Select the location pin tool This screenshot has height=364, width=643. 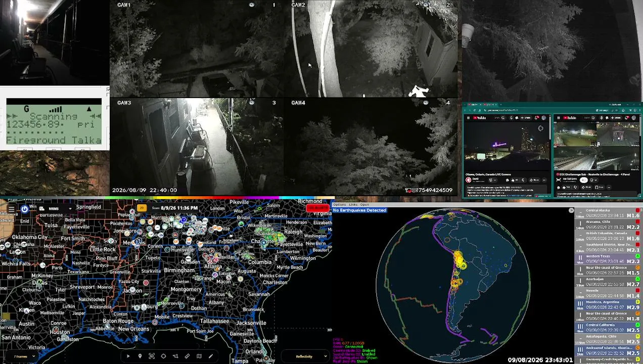click(x=140, y=356)
